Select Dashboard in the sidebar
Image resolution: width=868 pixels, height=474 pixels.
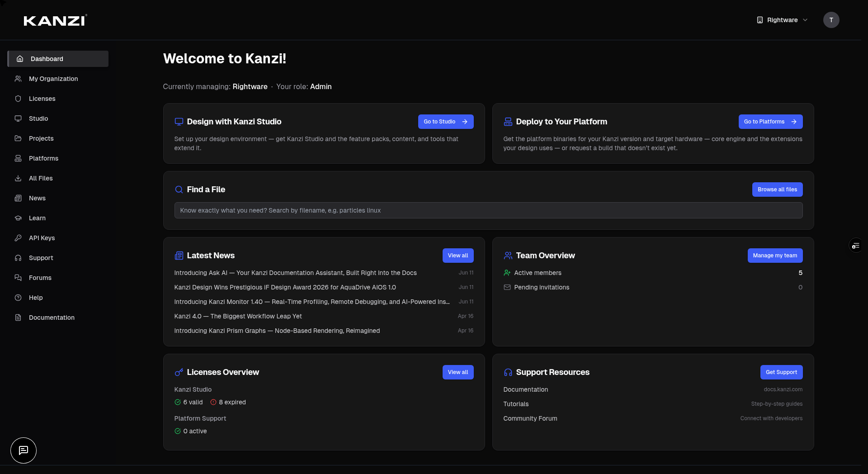[x=58, y=59]
